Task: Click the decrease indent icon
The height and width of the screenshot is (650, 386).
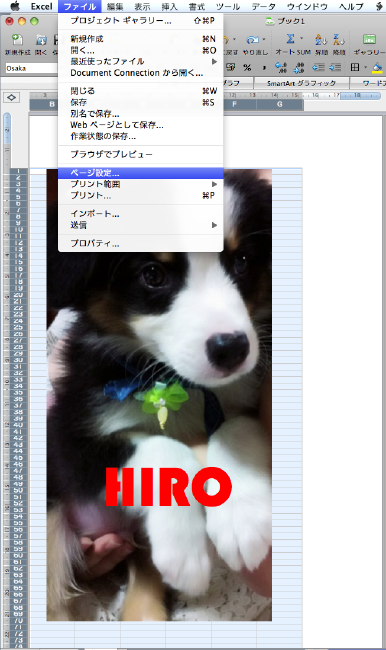Action: tap(318, 68)
